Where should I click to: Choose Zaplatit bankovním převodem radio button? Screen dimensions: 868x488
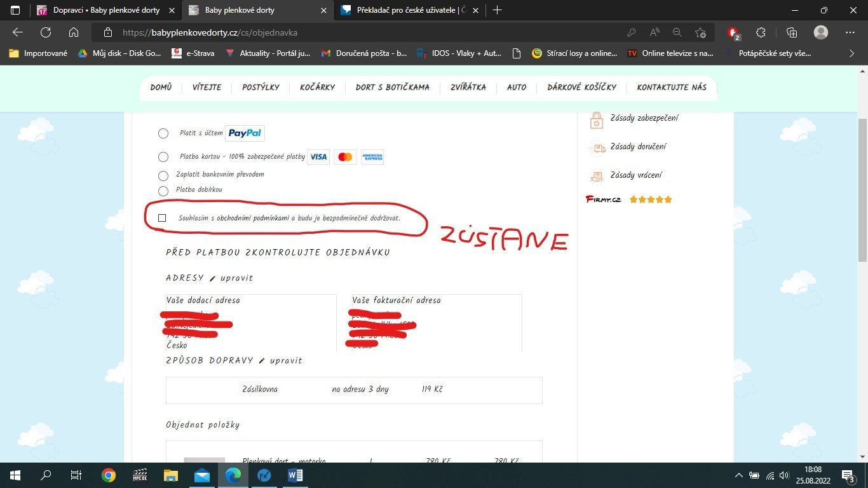click(163, 175)
